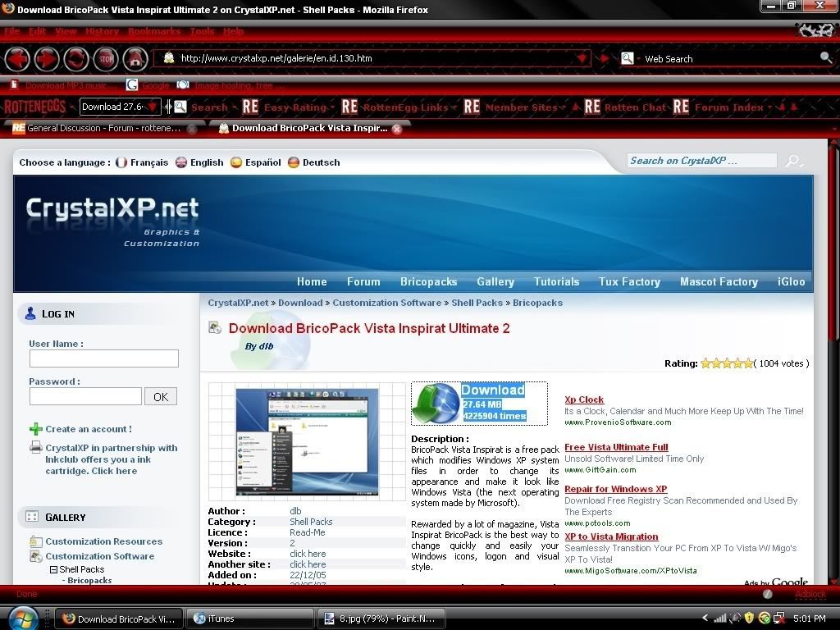Image resolution: width=840 pixels, height=630 pixels.
Task: Click the browser Forward arrow button
Action: (x=47, y=58)
